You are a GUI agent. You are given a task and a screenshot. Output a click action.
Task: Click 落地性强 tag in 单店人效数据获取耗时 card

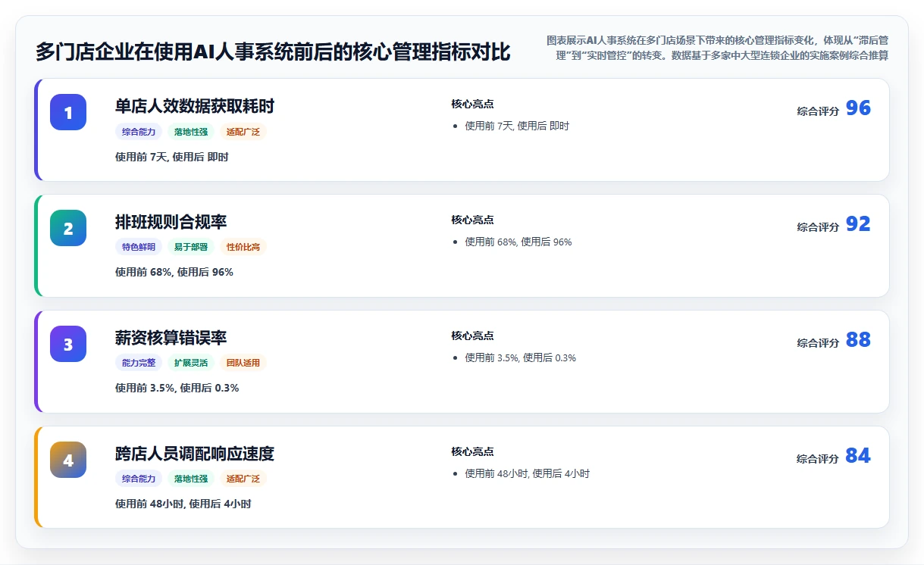pyautogui.click(x=191, y=132)
